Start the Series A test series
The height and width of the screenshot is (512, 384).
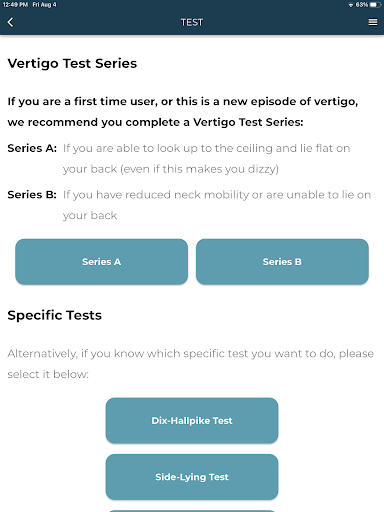click(x=102, y=262)
